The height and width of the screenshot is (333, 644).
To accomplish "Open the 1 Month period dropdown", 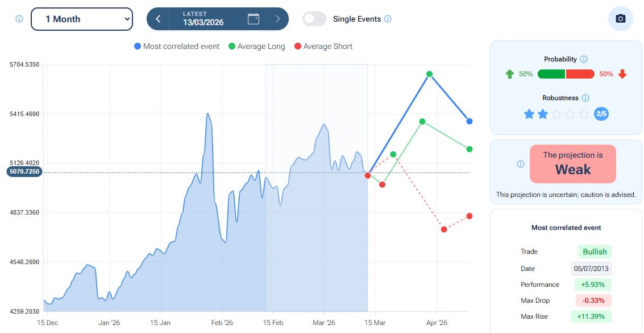I will pos(82,19).
